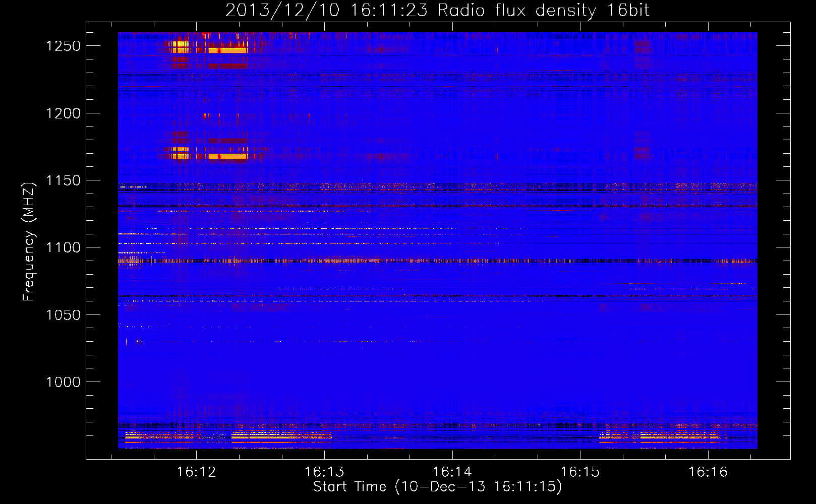This screenshot has width=816, height=504.
Task: Click the 16:15 time tick label
Action: 580,472
